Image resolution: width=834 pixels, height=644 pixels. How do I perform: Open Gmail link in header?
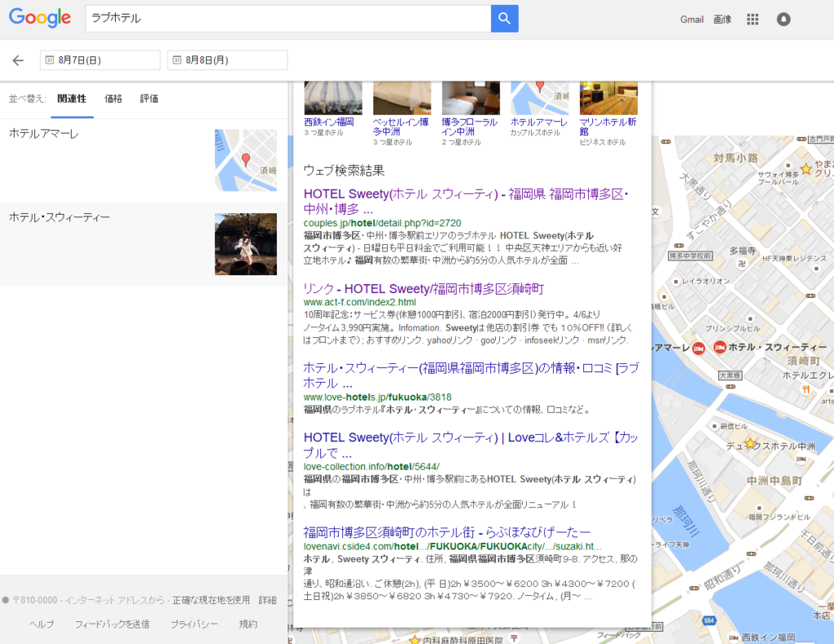(691, 20)
